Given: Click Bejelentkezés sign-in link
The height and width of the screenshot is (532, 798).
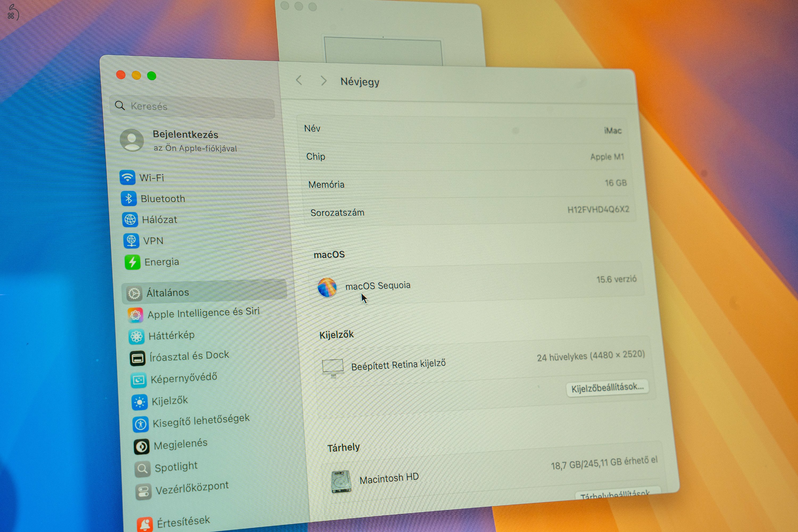Looking at the screenshot, I should [186, 134].
